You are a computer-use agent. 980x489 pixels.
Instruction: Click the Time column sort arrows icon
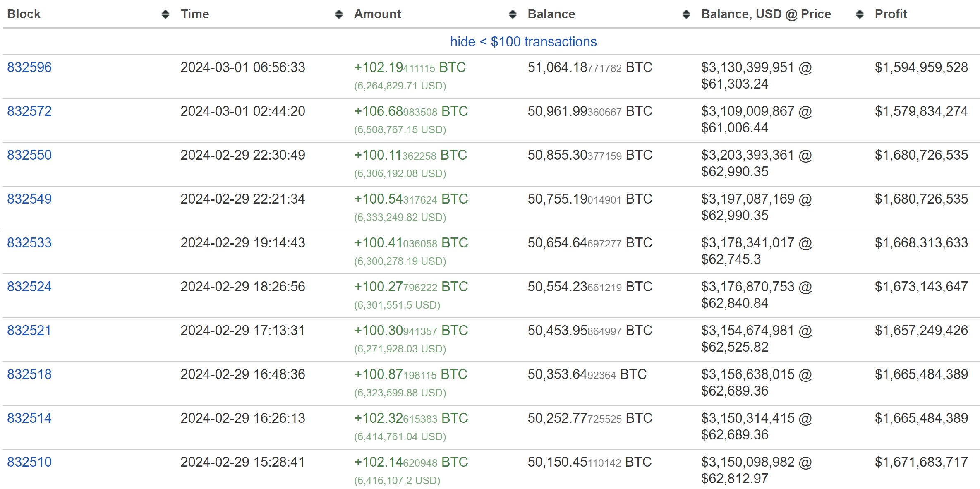pos(339,14)
